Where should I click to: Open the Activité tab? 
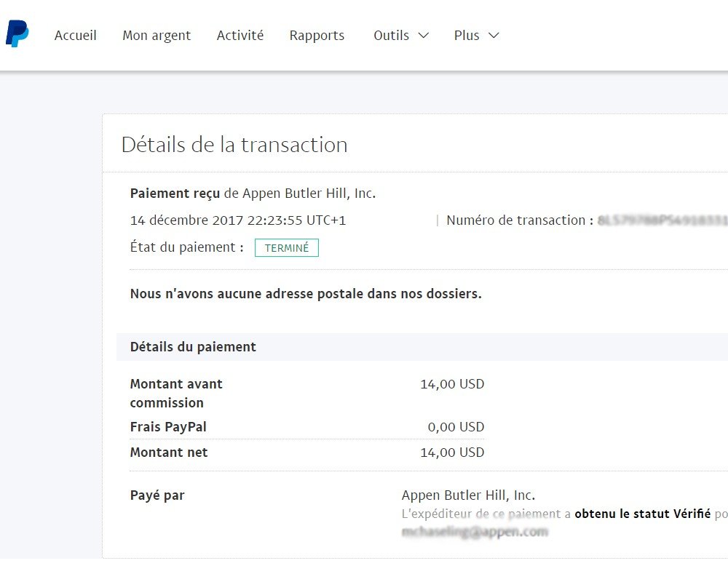[240, 35]
